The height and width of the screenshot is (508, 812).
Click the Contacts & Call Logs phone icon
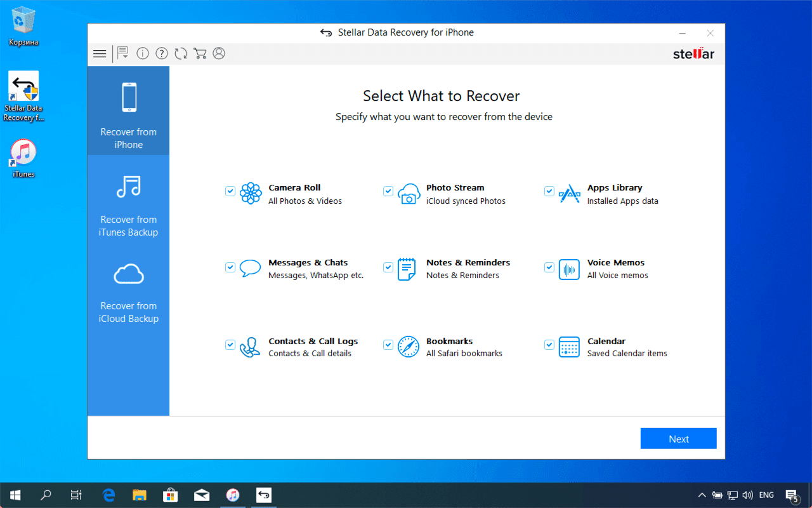pyautogui.click(x=250, y=347)
